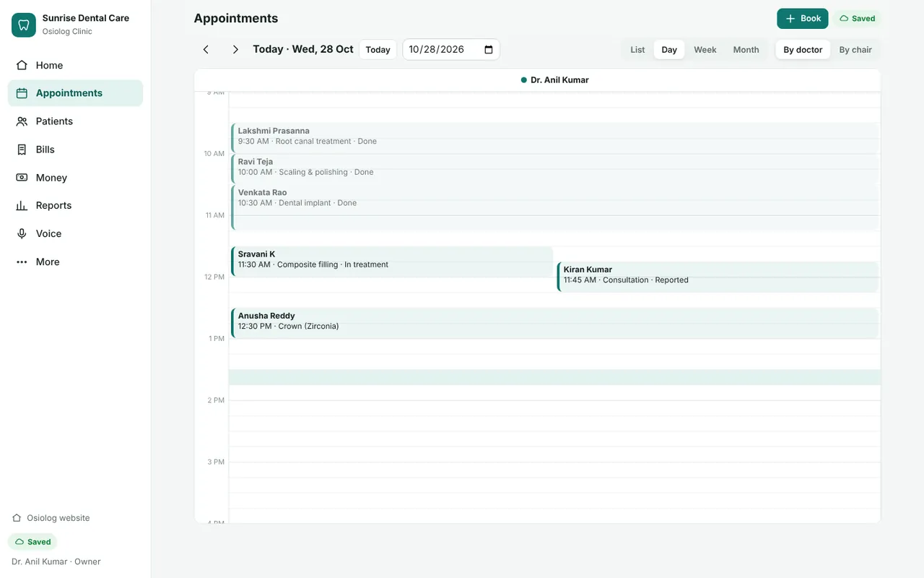Click the Dr. Anil Kumar · Owner label

[x=56, y=561]
